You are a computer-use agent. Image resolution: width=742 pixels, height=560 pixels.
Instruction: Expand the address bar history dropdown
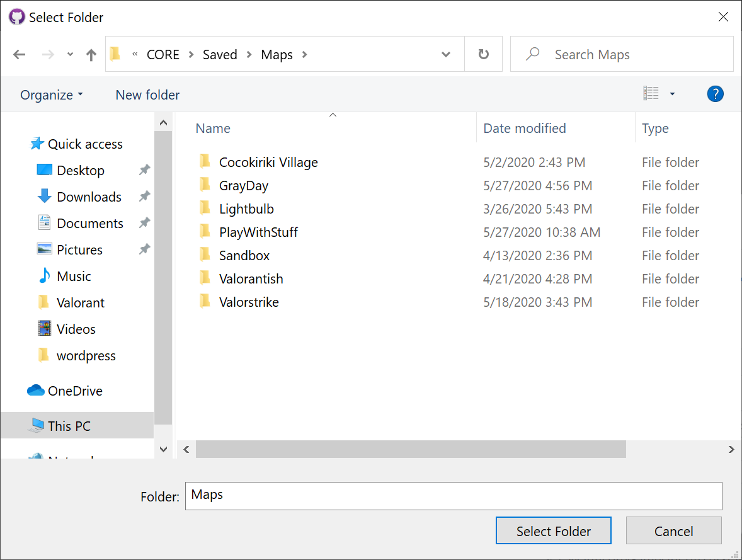point(446,54)
